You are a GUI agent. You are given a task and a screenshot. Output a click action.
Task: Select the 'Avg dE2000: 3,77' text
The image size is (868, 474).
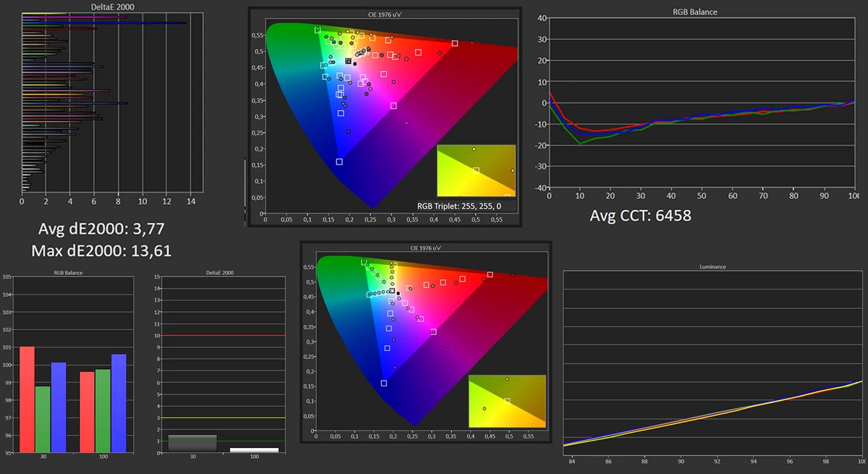(x=101, y=230)
